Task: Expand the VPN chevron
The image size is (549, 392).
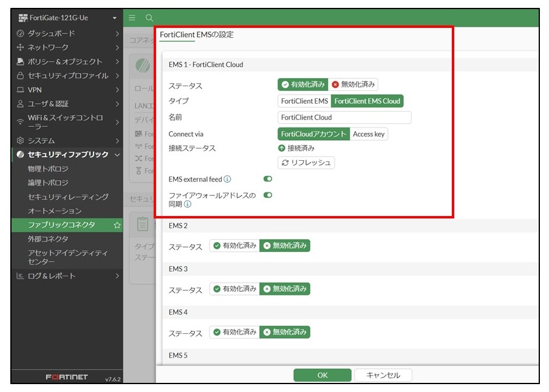Action: pos(117,90)
